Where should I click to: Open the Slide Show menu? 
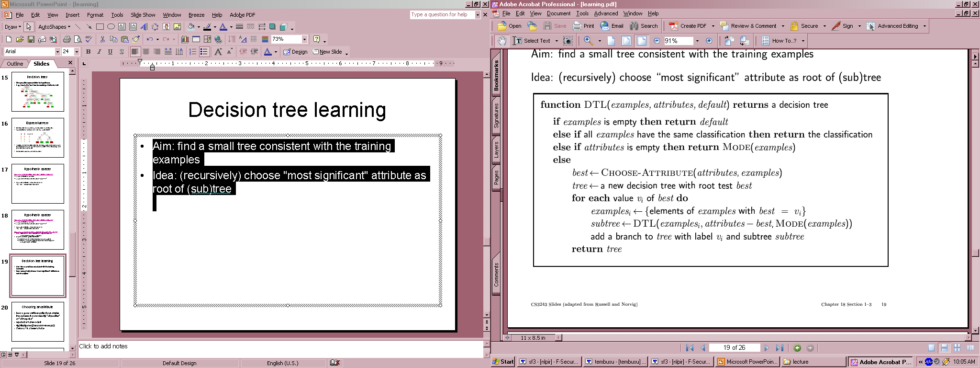(x=143, y=15)
